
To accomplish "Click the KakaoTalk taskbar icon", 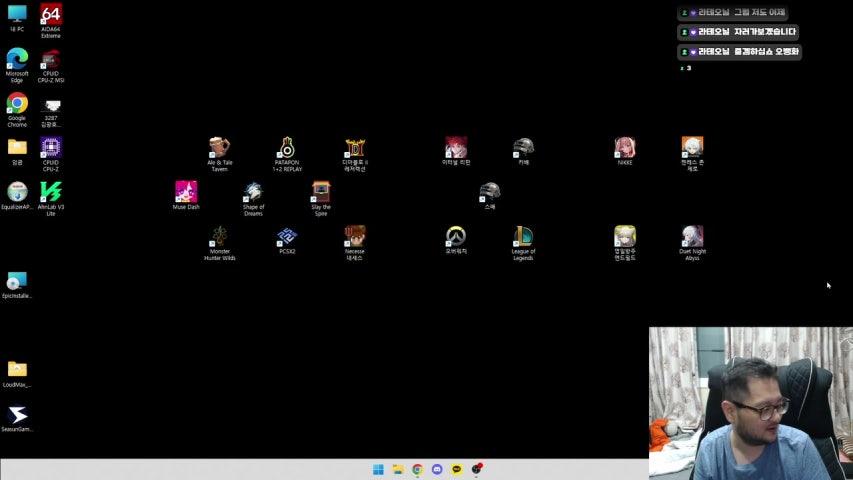I will (x=457, y=469).
